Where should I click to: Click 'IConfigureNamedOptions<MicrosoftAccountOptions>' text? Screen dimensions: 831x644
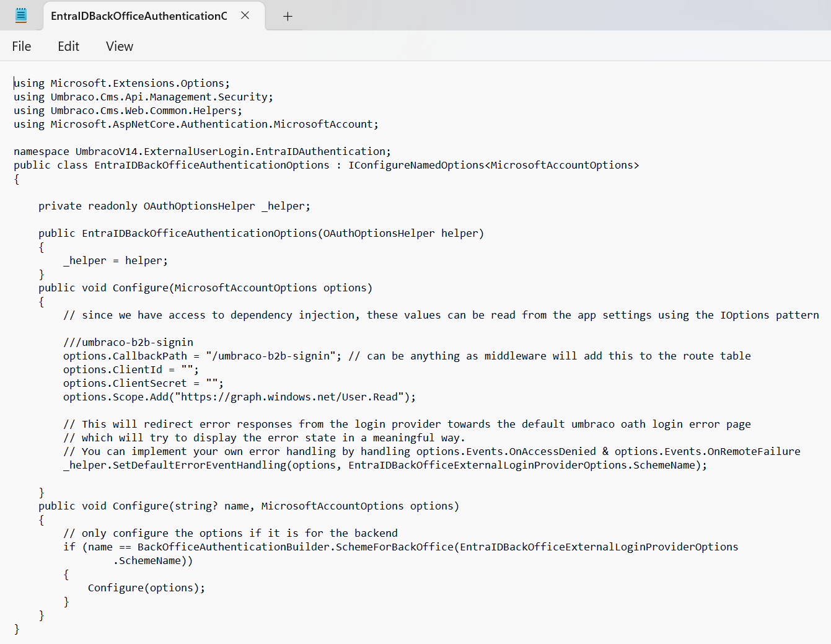click(493, 165)
